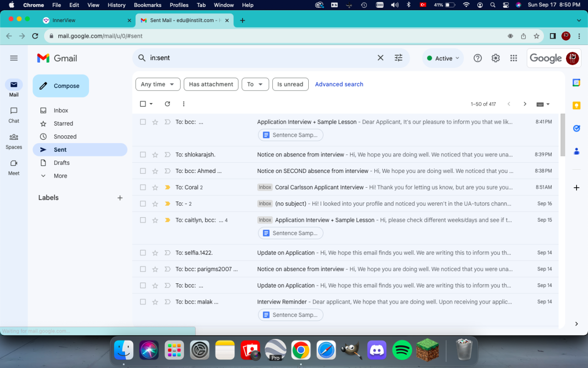This screenshot has width=588, height=368.
Task: Go to Starred mail
Action: click(63, 123)
